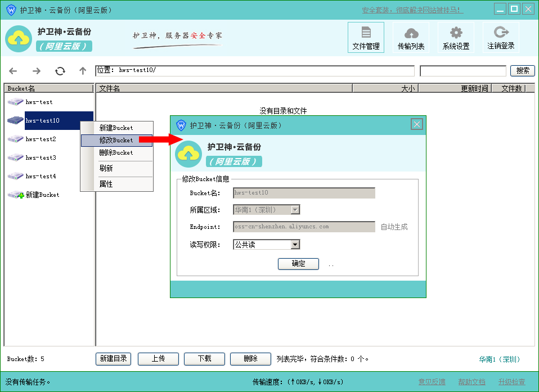539x392 pixels.
Task: Open the 帮助文档 help link
Action: point(471,382)
